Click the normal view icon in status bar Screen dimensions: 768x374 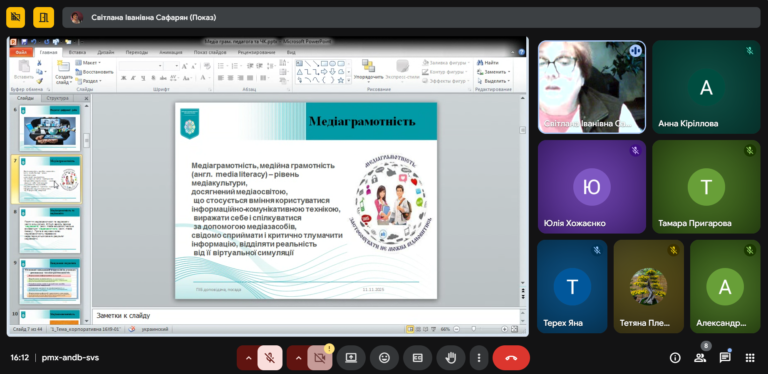[x=409, y=329]
